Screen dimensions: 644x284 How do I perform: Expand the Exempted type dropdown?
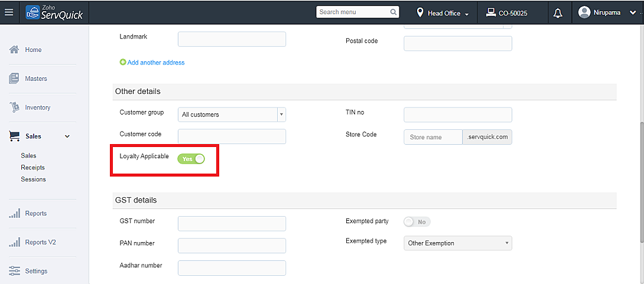coord(458,243)
